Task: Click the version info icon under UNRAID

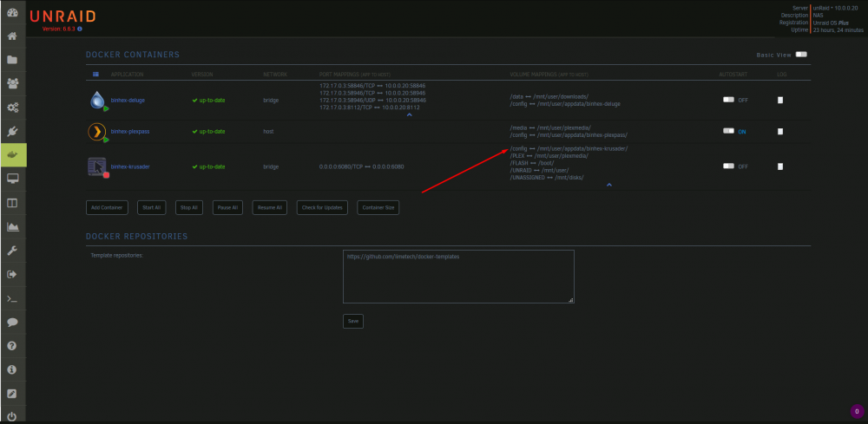Action: (x=80, y=29)
